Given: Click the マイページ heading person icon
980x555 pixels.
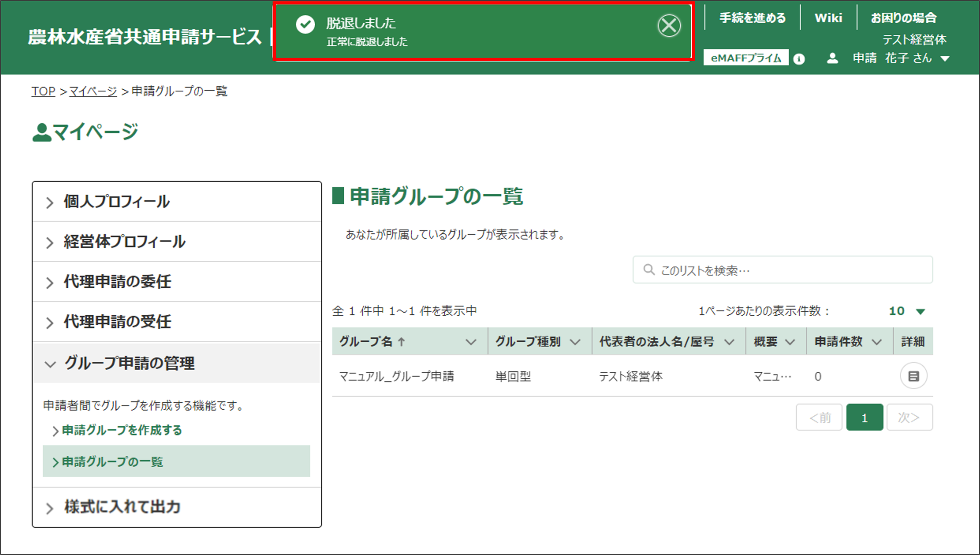Looking at the screenshot, I should point(42,133).
